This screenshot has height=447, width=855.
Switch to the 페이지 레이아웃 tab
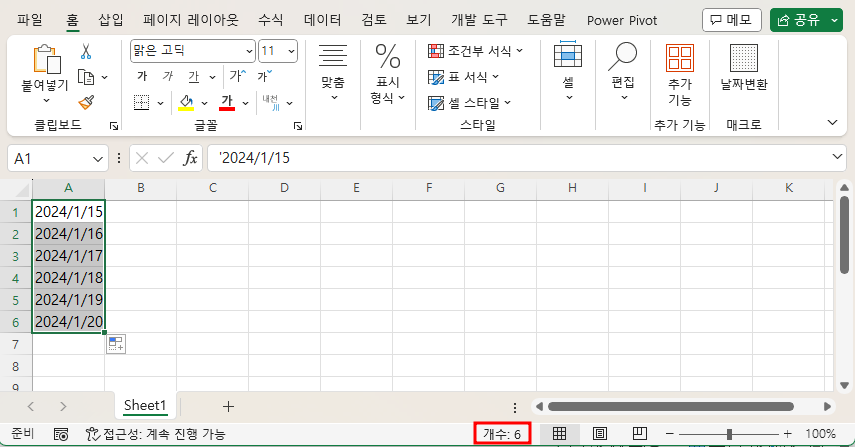[x=191, y=20]
